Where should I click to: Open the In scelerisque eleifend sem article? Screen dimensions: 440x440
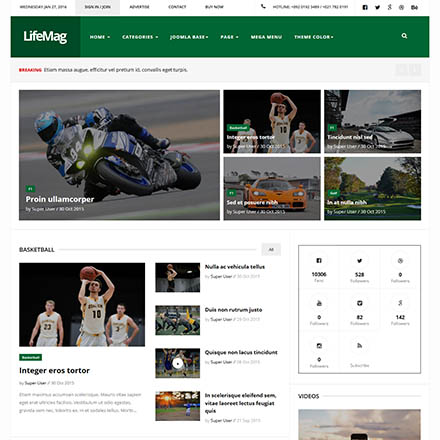(x=240, y=403)
